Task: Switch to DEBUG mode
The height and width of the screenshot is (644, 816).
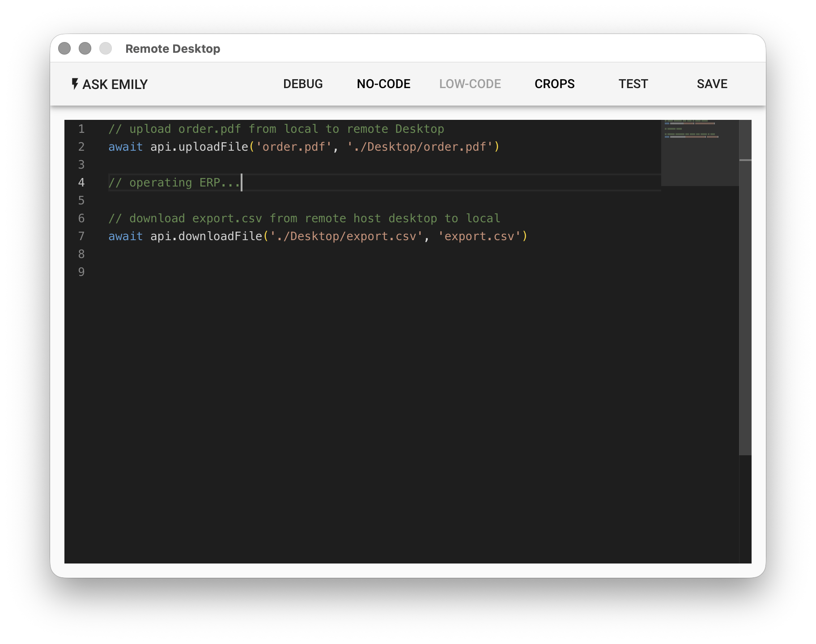Action: (303, 84)
